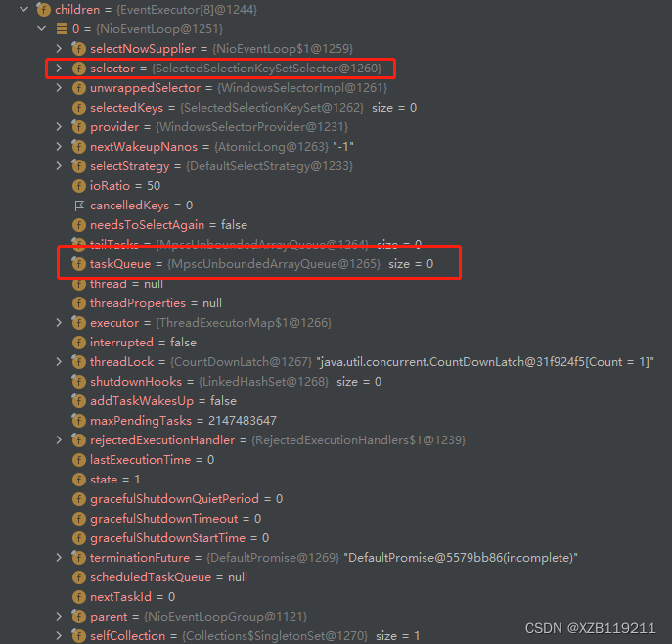Image resolution: width=672 pixels, height=644 pixels.
Task: Expand the parent NioEventLoopGroup node
Action: (59, 617)
